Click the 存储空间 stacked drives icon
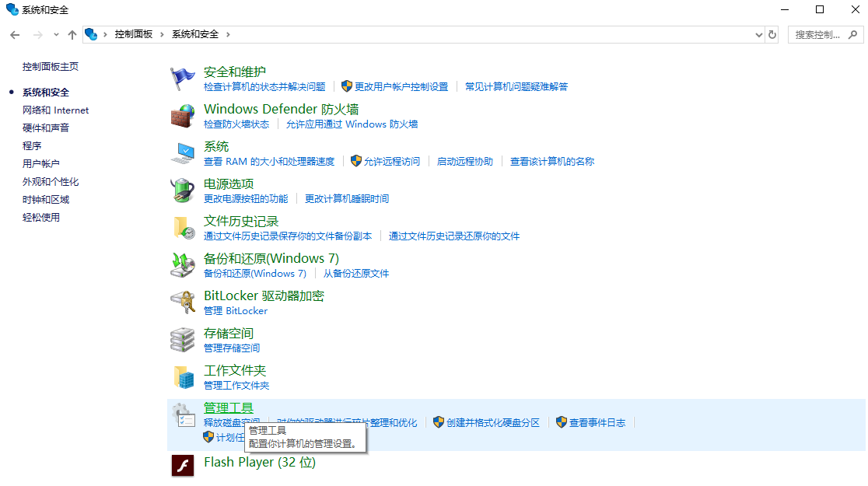Viewport: 868px width, 486px height. point(182,338)
